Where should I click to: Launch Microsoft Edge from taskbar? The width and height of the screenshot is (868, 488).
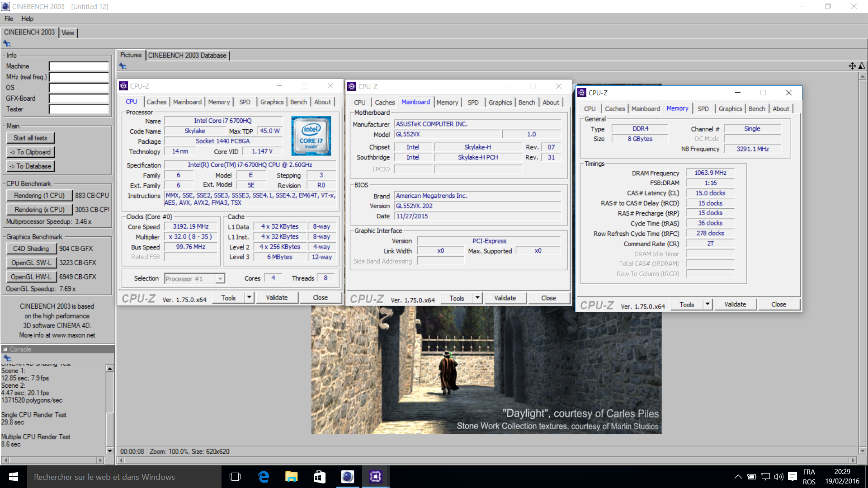click(264, 477)
